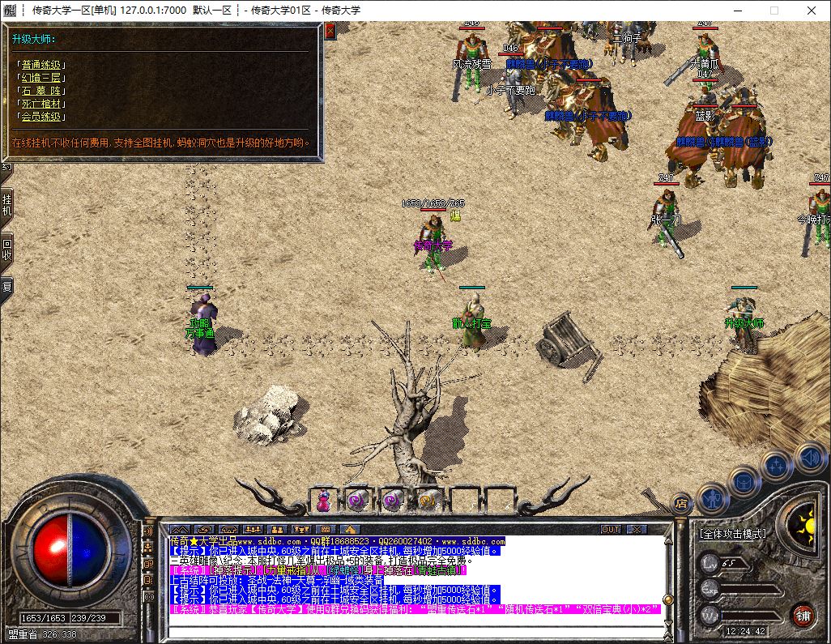Use the purple scroll stone in belt slot 3
The height and width of the screenshot is (644, 831).
(x=393, y=501)
